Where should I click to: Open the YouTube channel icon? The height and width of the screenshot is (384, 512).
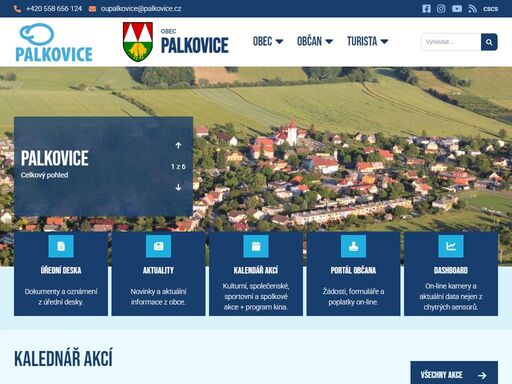457,9
